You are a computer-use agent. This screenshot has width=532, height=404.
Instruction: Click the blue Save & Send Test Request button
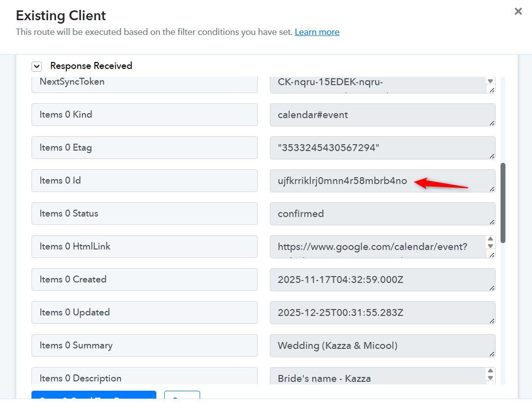point(93,395)
